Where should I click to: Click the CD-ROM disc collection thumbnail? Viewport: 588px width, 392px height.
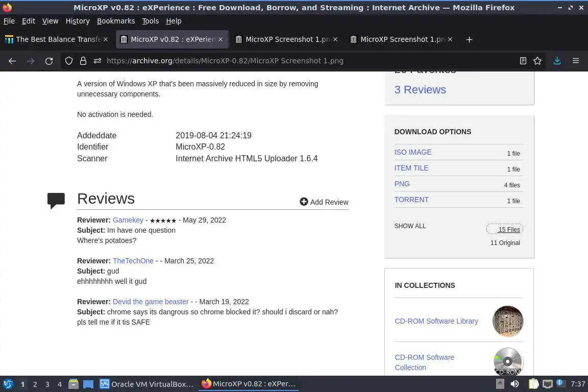(x=508, y=361)
